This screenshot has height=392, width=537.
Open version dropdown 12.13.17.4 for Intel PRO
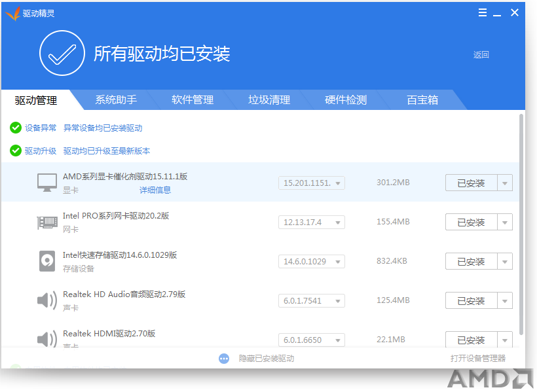[x=312, y=223]
